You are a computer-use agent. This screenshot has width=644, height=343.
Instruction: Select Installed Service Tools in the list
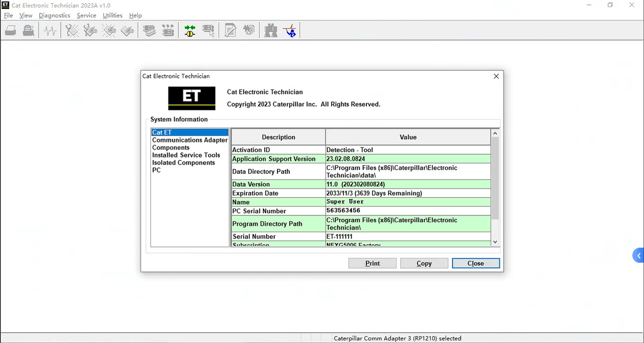(186, 155)
